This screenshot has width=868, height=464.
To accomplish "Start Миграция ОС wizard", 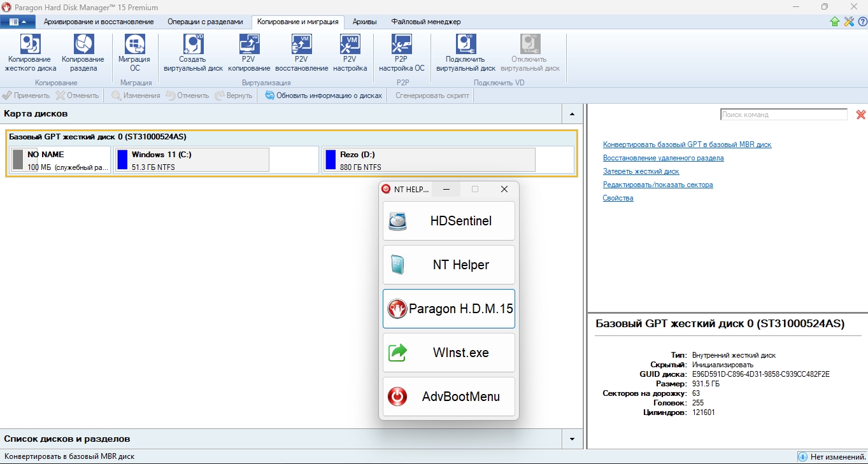I will click(x=134, y=53).
